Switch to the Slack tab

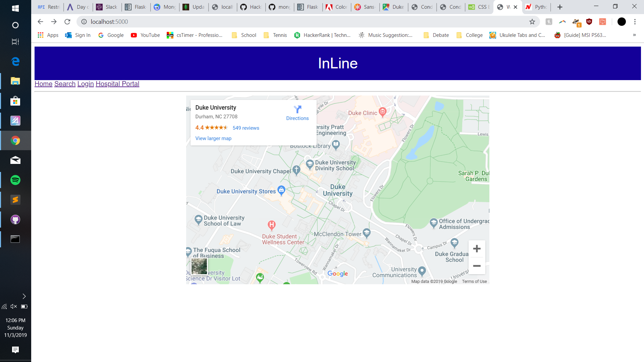(107, 7)
